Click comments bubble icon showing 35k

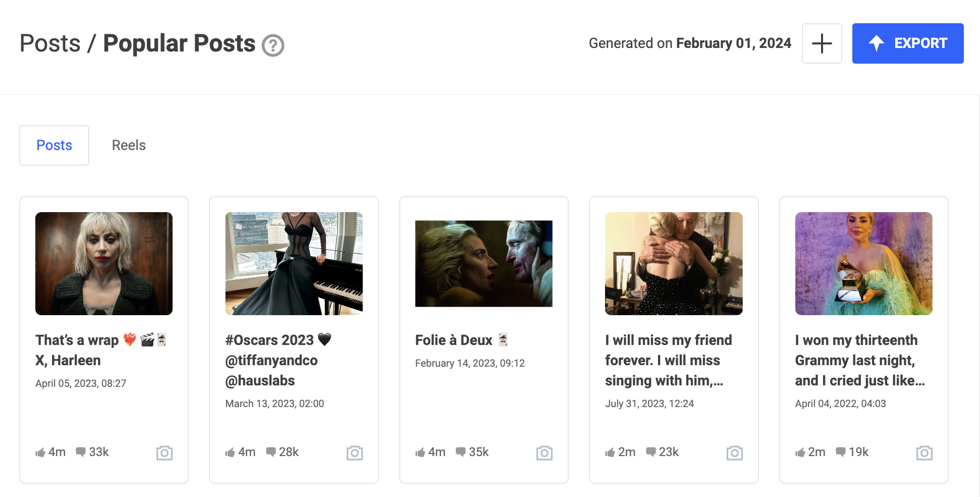pos(461,452)
